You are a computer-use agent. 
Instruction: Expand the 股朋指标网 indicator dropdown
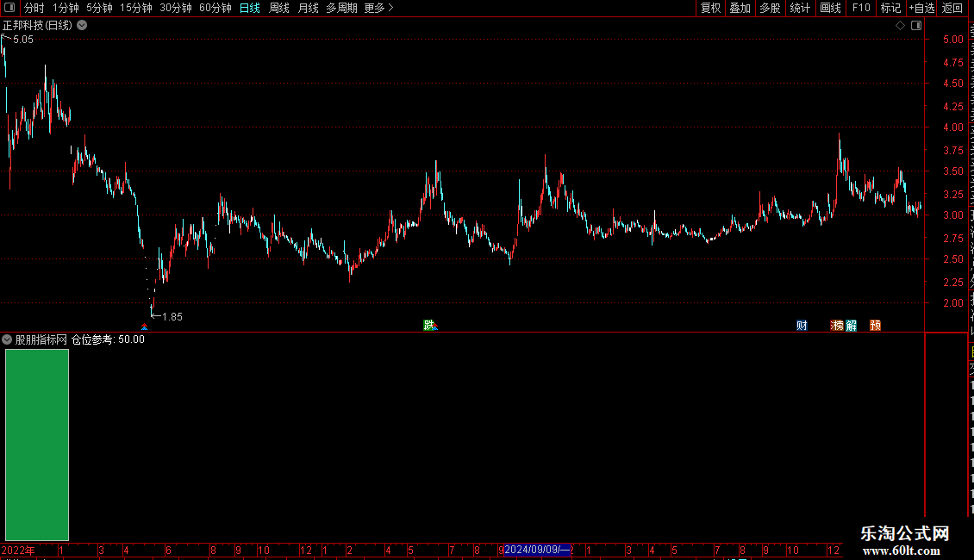[x=7, y=339]
